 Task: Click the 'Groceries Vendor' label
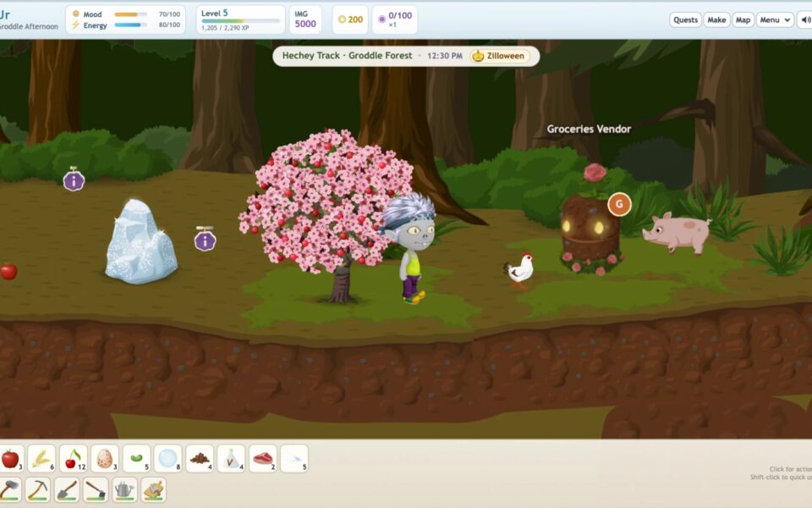pos(589,129)
